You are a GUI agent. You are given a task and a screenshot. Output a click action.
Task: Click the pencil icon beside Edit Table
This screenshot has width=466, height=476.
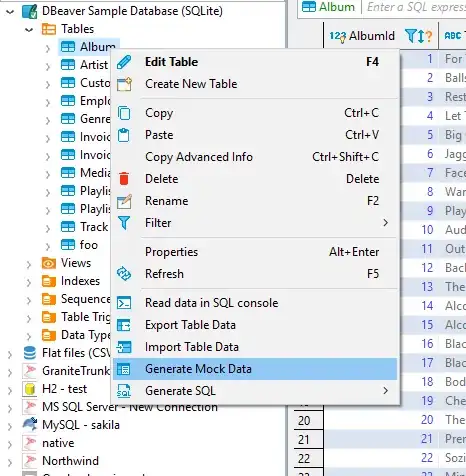(124, 62)
